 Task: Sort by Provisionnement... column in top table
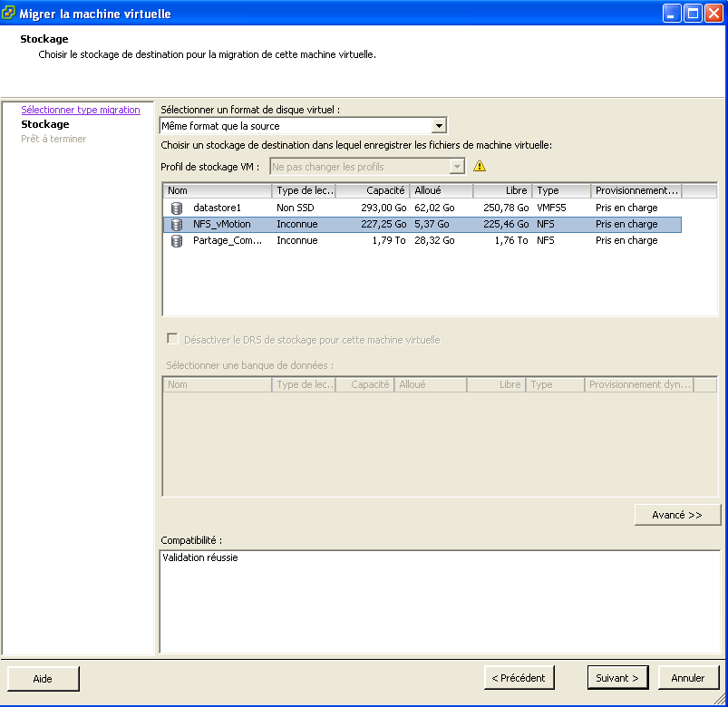pos(636,190)
